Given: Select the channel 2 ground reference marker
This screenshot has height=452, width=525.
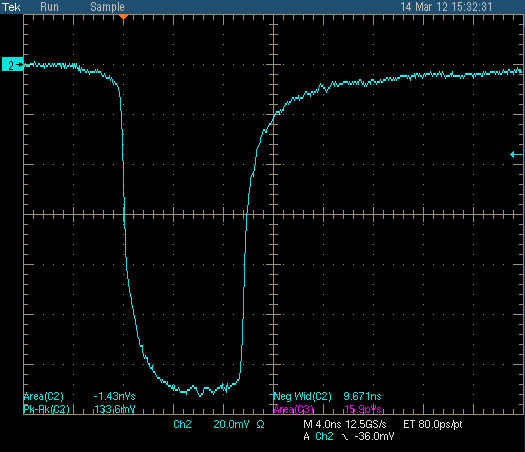Looking at the screenshot, I should [13, 65].
